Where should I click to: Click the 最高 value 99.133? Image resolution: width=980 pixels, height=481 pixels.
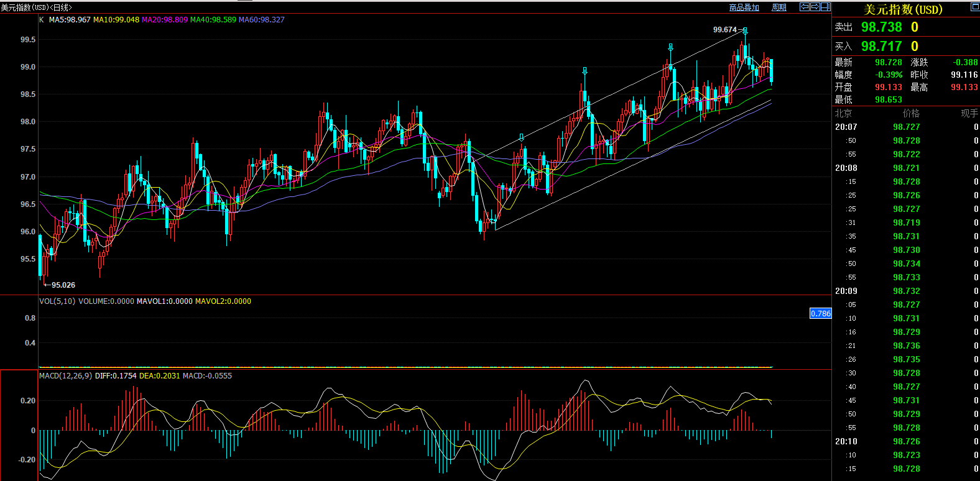(x=964, y=87)
